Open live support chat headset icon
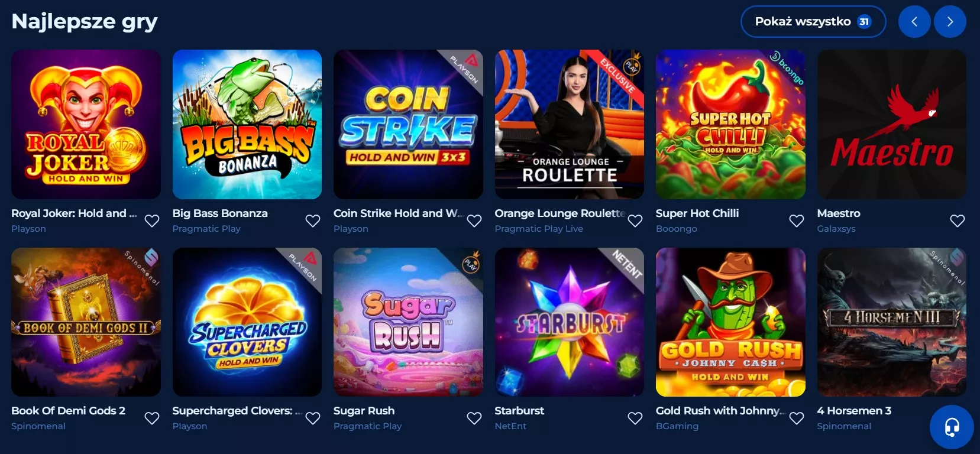 click(x=952, y=427)
